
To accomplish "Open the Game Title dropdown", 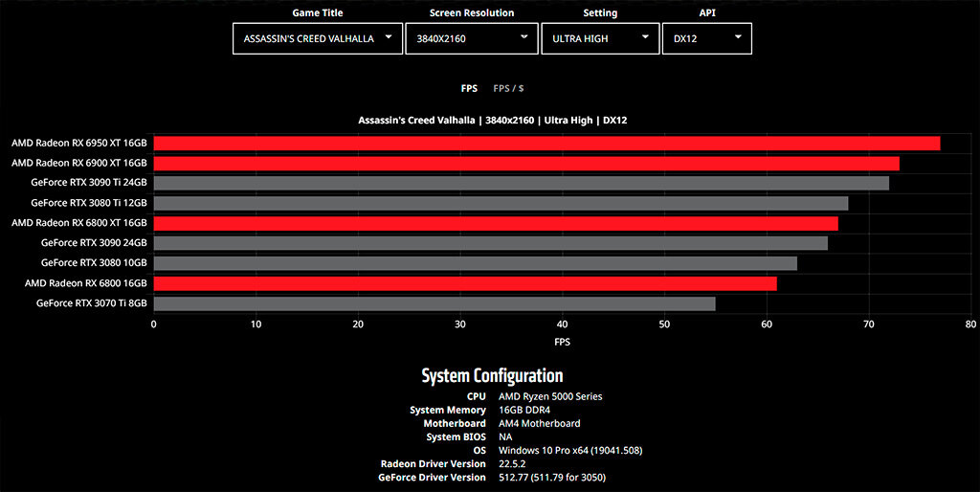I will [x=318, y=38].
